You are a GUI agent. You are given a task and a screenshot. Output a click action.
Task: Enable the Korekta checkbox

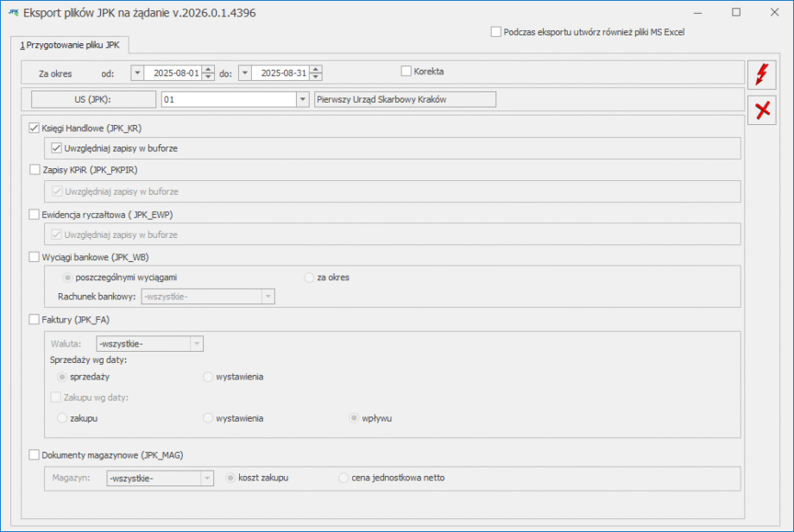pyautogui.click(x=406, y=72)
